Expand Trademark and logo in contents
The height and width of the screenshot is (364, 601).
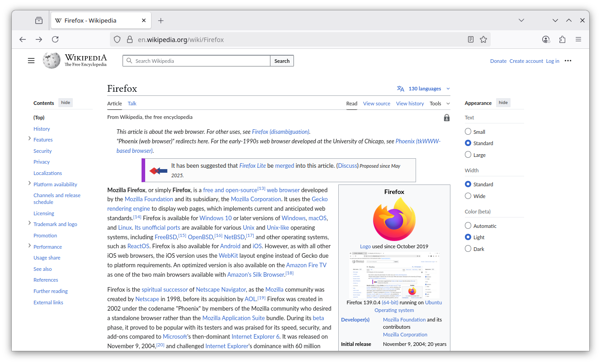tap(29, 223)
